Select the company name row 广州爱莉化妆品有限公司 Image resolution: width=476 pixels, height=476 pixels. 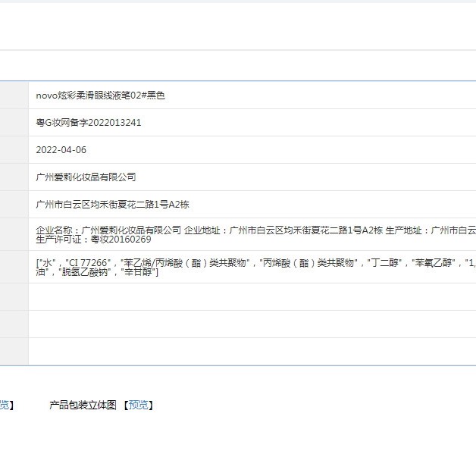point(86,177)
